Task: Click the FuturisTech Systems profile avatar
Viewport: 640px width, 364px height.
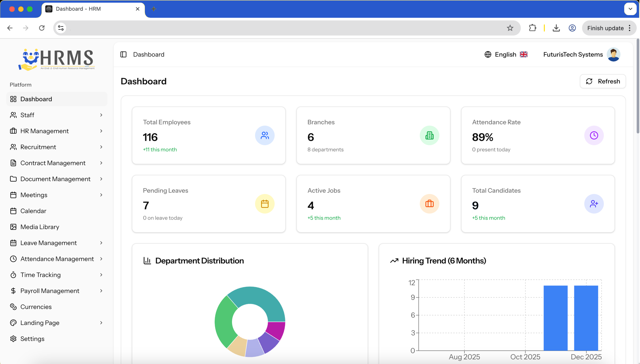Action: click(613, 54)
